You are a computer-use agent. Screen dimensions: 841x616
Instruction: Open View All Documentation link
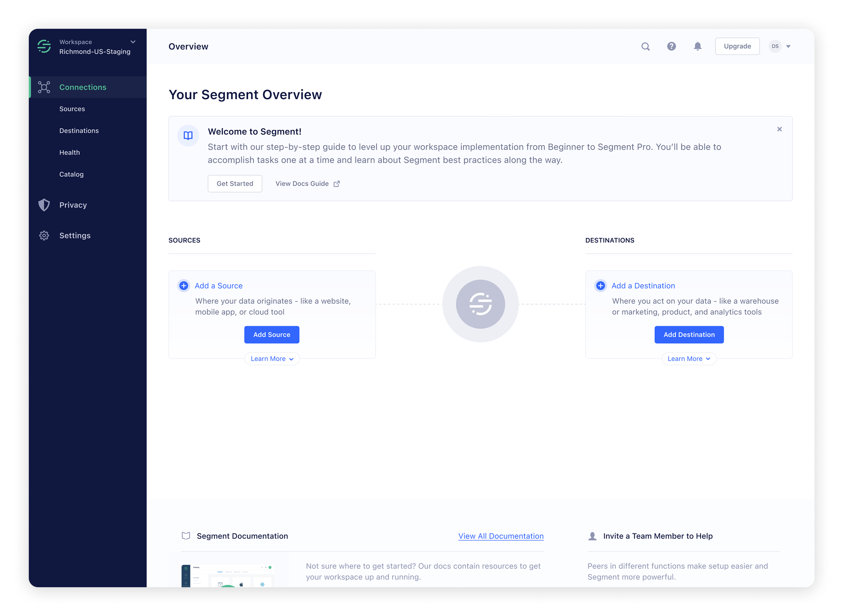(501, 536)
